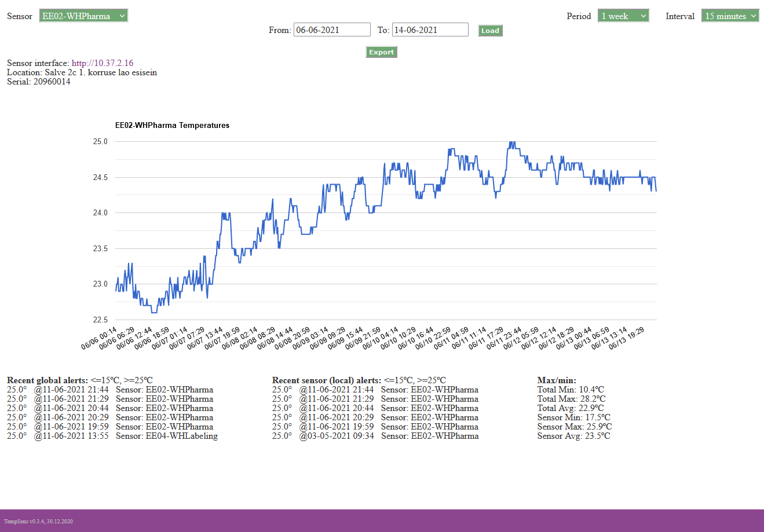
Task: Click the Recent sensor (local) alerts heading
Action: pos(327,380)
